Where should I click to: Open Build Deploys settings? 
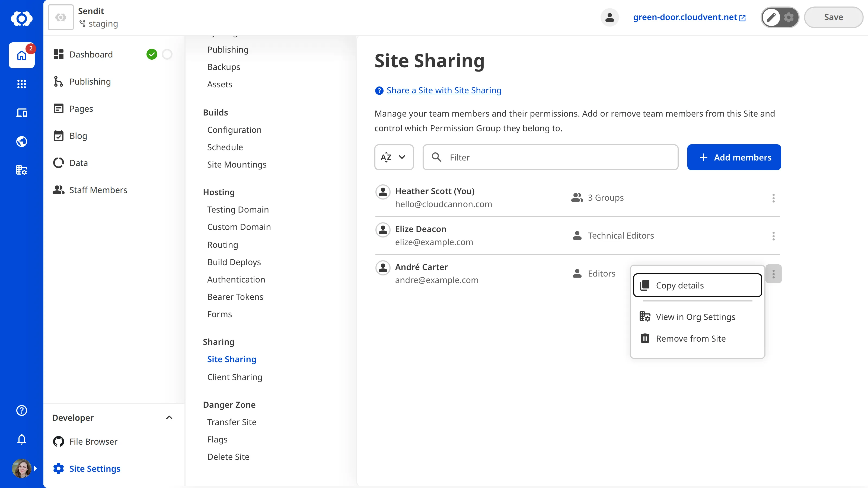(x=234, y=262)
